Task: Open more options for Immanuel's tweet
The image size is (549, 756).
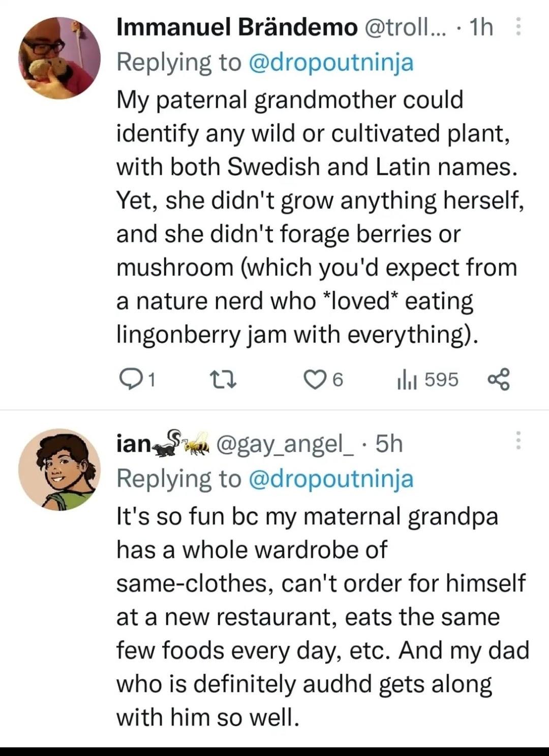Action: click(x=518, y=27)
